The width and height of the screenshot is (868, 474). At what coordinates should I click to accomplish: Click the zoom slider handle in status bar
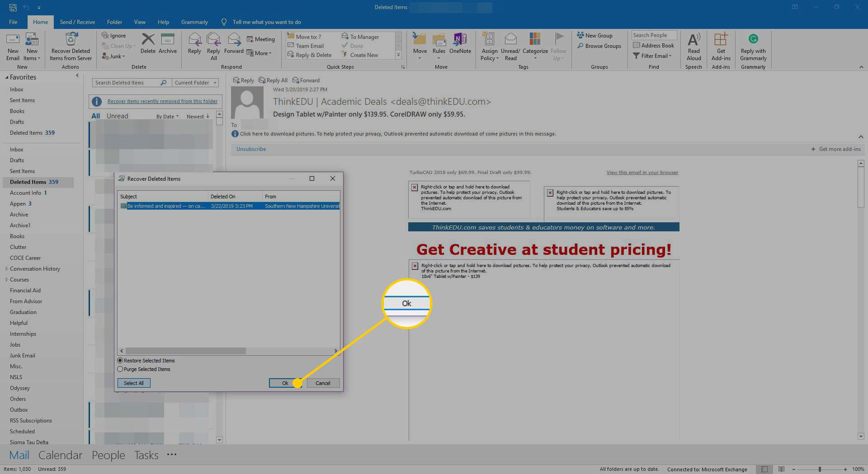[x=820, y=469]
